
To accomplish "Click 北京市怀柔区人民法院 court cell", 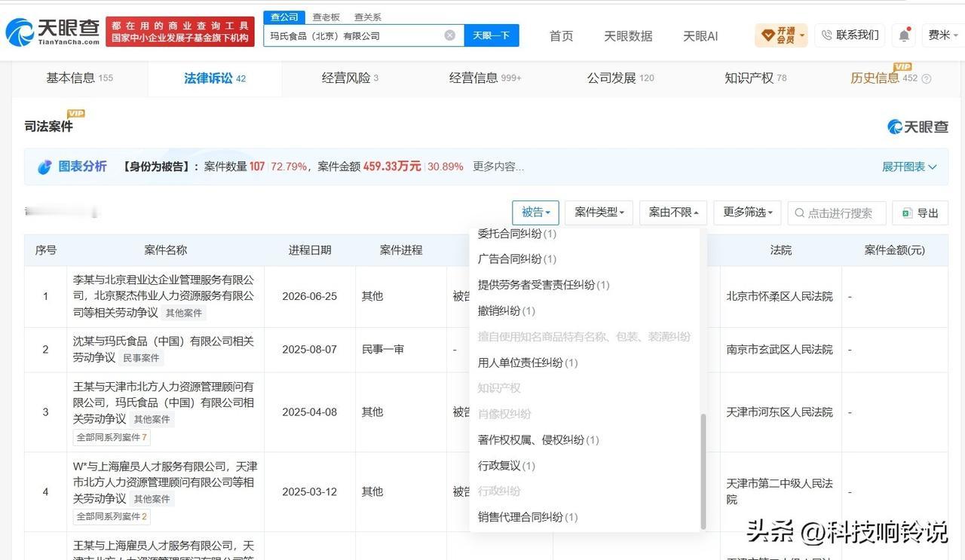I will 780,296.
